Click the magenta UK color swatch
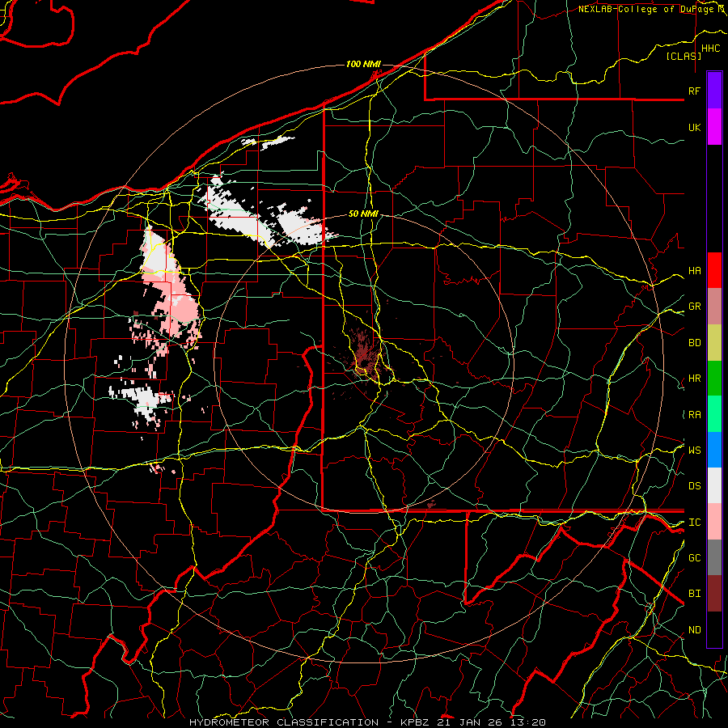 714,127
